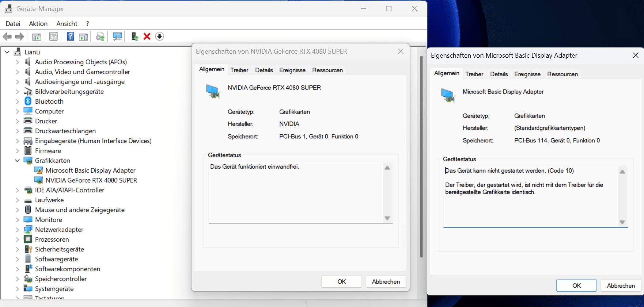Image resolution: width=644 pixels, height=307 pixels.
Task: Click the Softwarekomponenten puzzle icon
Action: pos(28,269)
